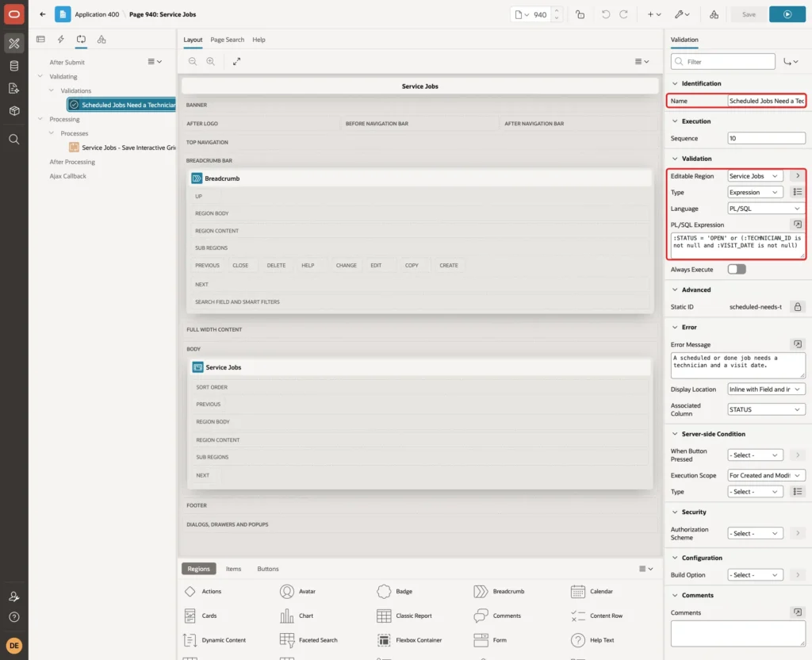The height and width of the screenshot is (660, 812).
Task: Open the layout pane options menu
Action: pyautogui.click(x=642, y=62)
